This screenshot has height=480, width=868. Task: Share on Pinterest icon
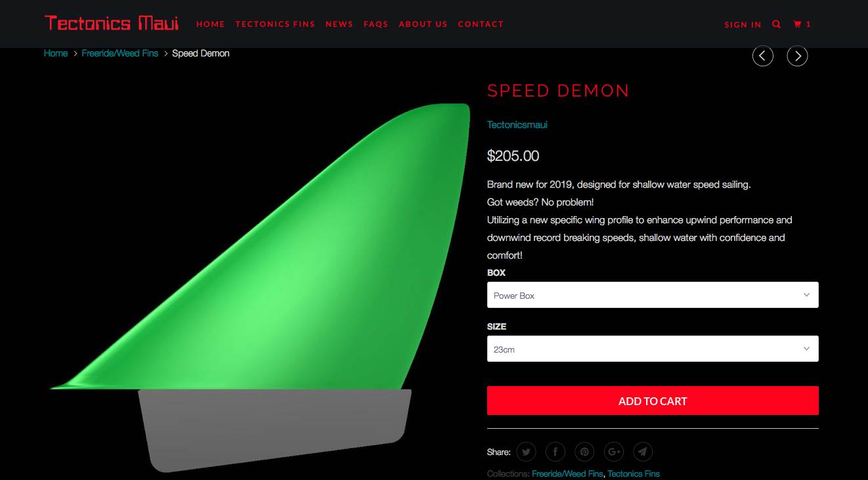pyautogui.click(x=584, y=452)
